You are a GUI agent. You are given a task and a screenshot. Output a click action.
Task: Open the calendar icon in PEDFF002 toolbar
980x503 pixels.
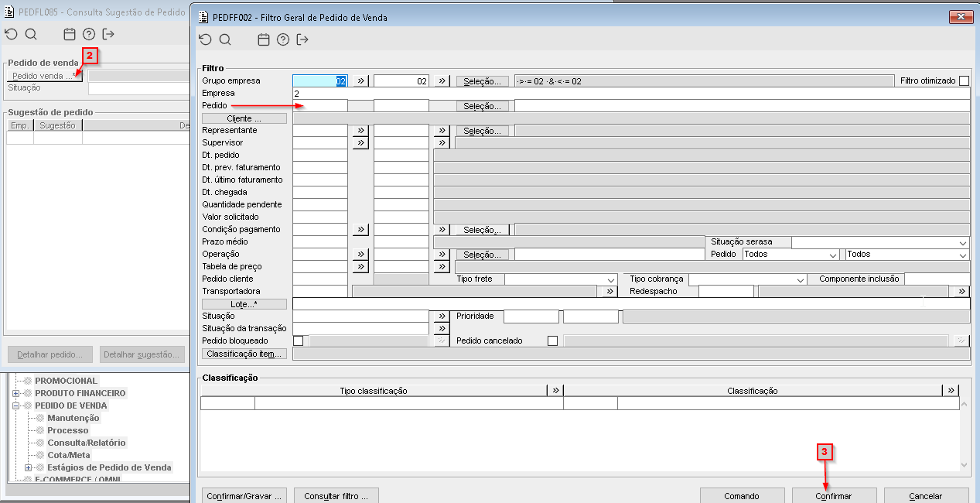tap(264, 39)
